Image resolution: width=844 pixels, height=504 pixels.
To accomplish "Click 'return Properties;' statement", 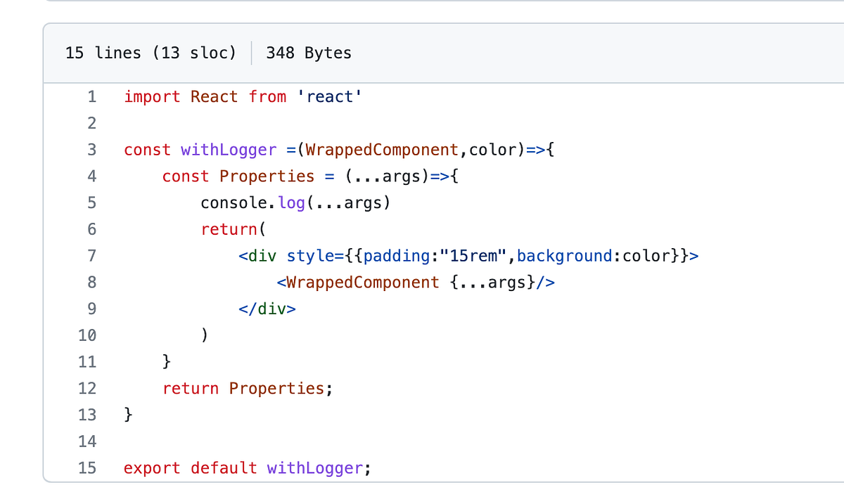I will click(247, 388).
